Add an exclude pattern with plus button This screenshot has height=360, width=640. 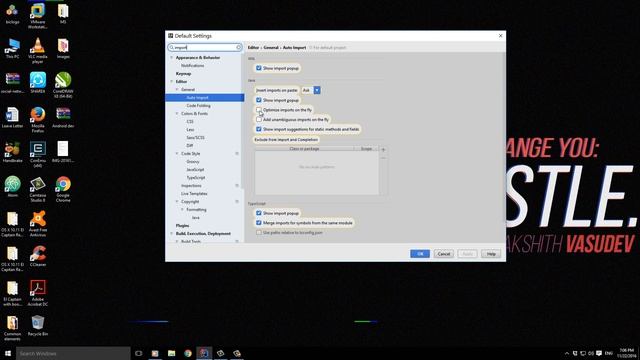383,150
